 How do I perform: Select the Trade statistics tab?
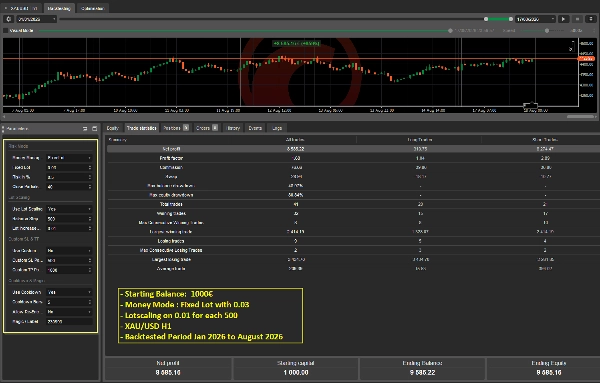[x=142, y=128]
